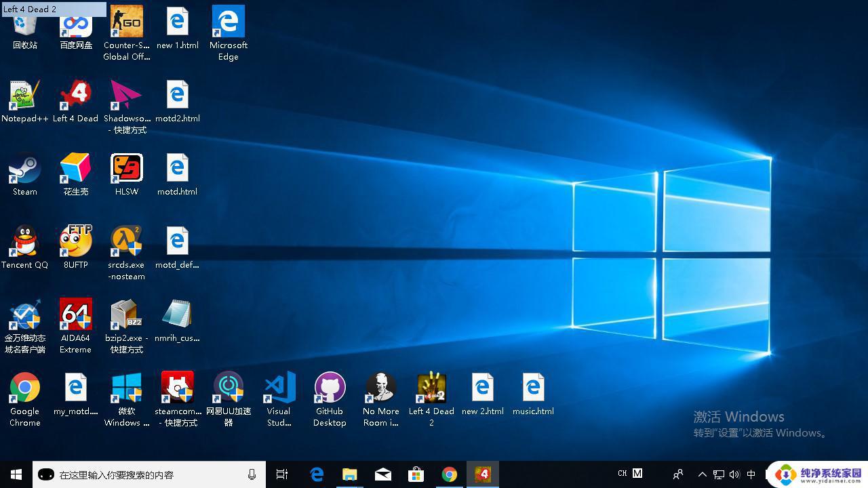Select the nmrih_cus... text file icon

(178, 321)
